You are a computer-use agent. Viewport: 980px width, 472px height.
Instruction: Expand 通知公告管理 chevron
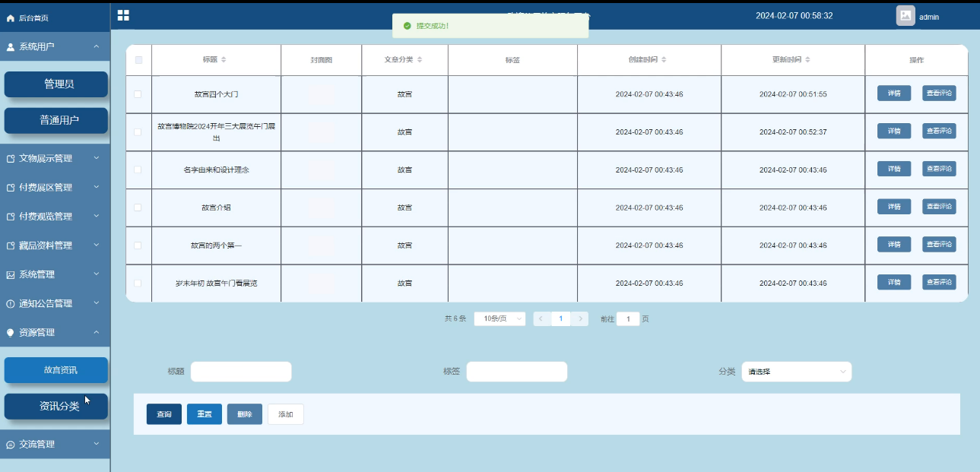[x=97, y=303]
